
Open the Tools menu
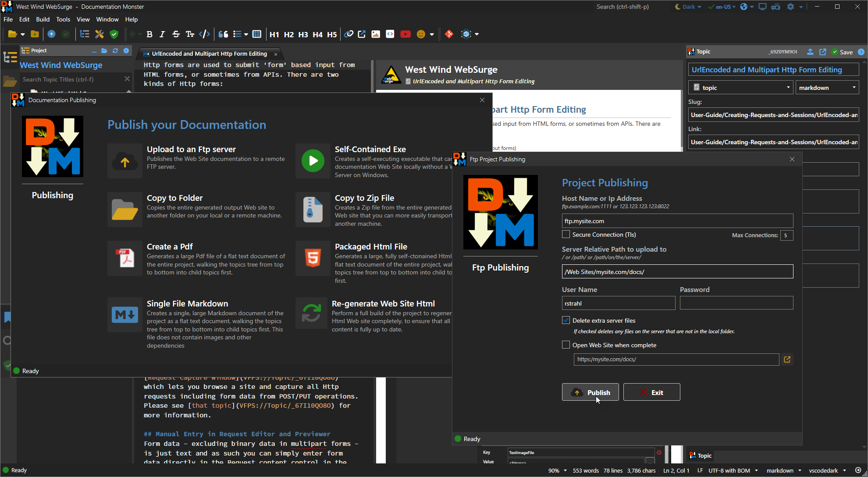tap(63, 19)
